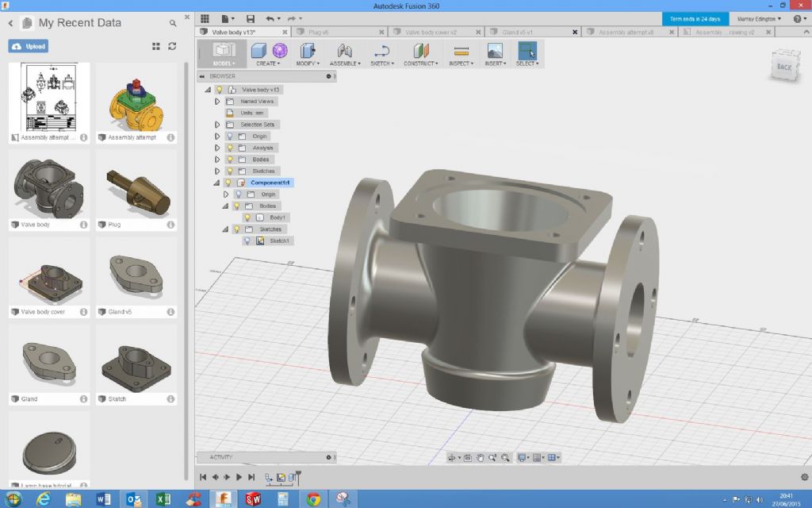Screen dimensions: 812x508
Task: Search in My Recent Data
Action: pos(173,23)
